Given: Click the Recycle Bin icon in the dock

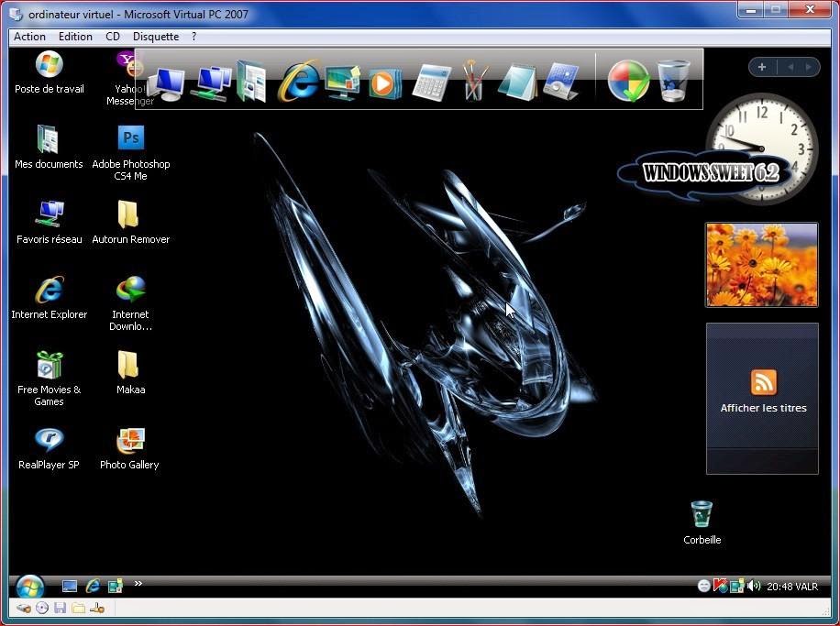Looking at the screenshot, I should (x=673, y=81).
